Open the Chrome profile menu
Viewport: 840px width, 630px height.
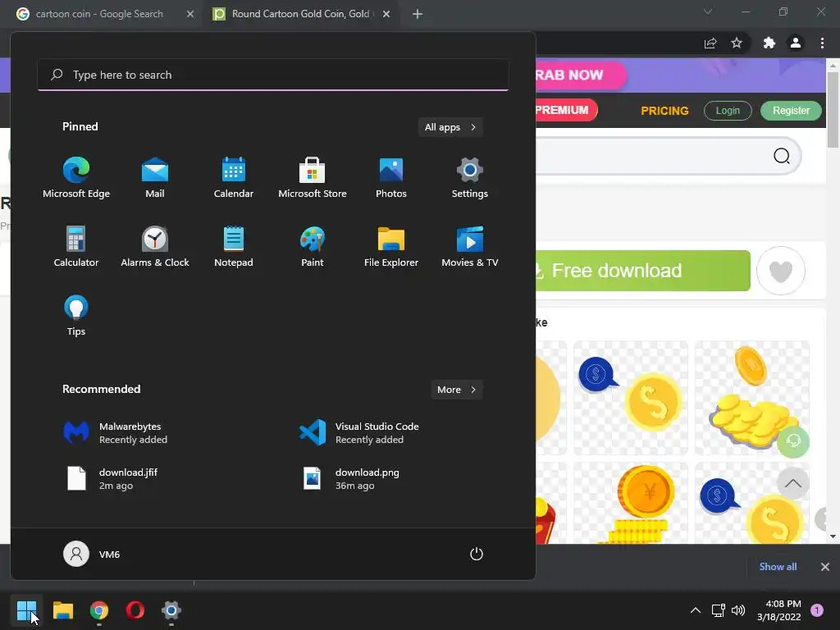tap(796, 43)
